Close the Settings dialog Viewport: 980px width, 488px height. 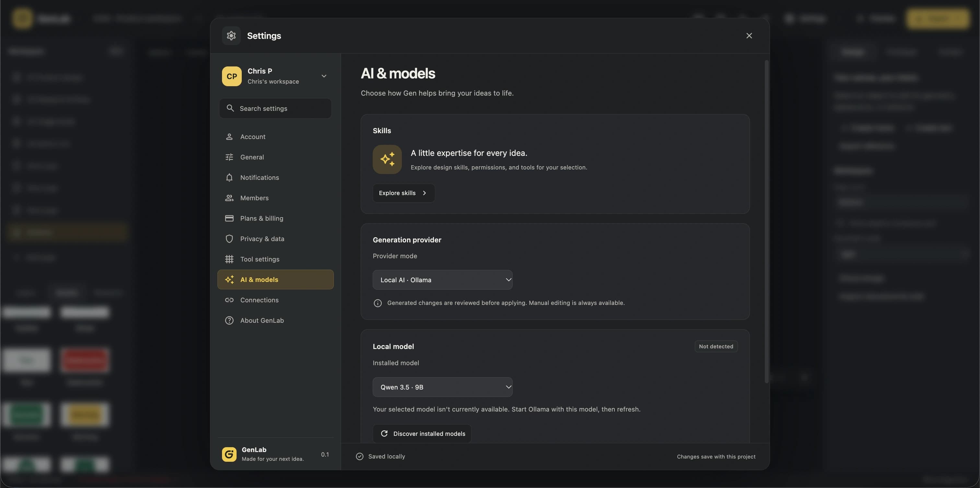click(749, 35)
